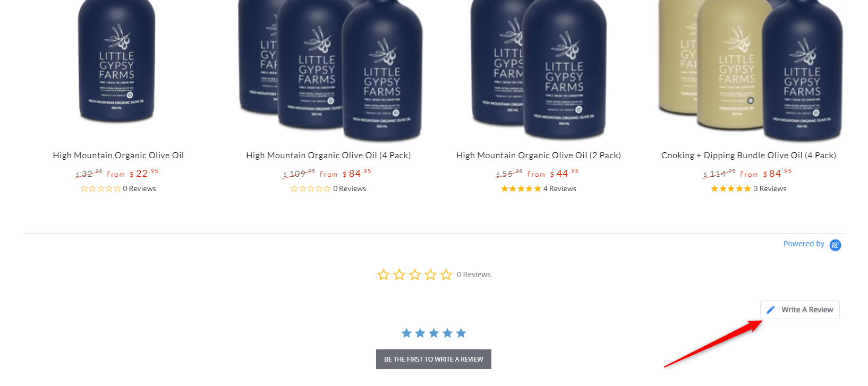Open Cooking + Dipping Bundle Olive Oil (4 Pack) link
The height and width of the screenshot is (386, 868).
pos(748,156)
